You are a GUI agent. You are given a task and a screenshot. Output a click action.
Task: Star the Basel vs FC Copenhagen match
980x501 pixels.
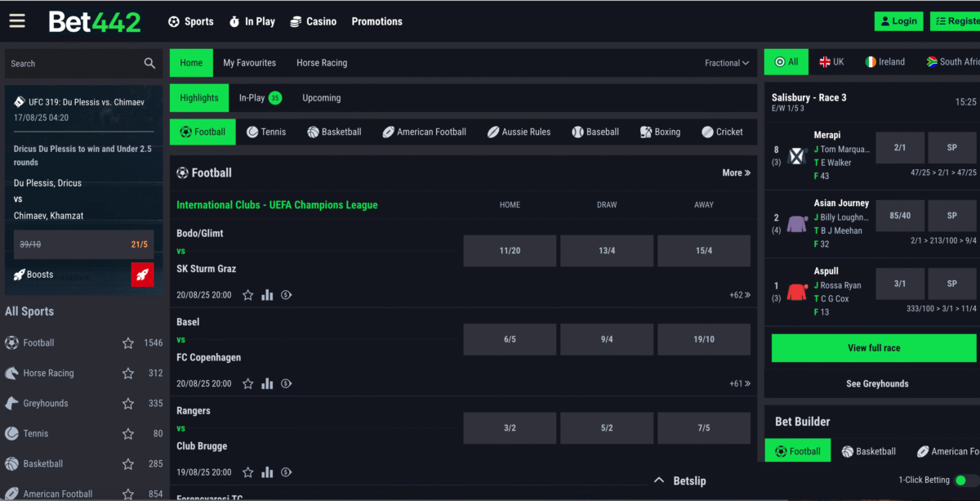pos(248,383)
